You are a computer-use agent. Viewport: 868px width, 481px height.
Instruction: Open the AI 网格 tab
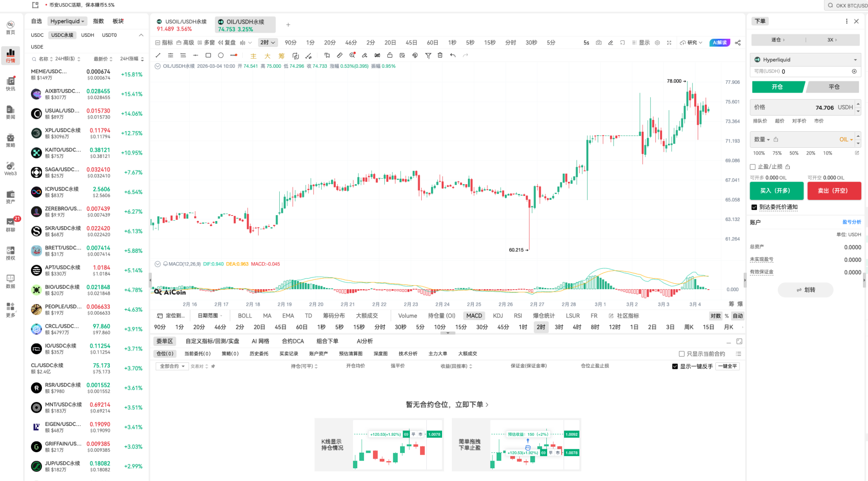[x=260, y=341]
